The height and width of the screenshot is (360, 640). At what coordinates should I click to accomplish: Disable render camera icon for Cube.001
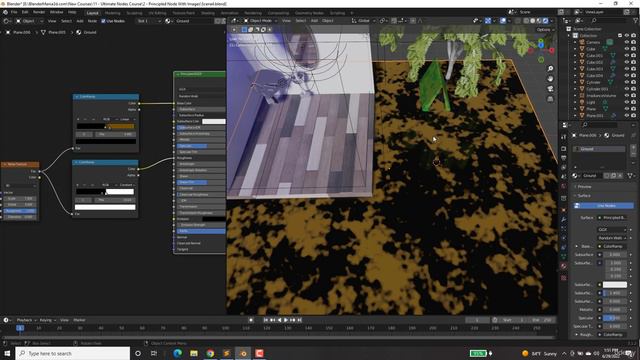633,56
